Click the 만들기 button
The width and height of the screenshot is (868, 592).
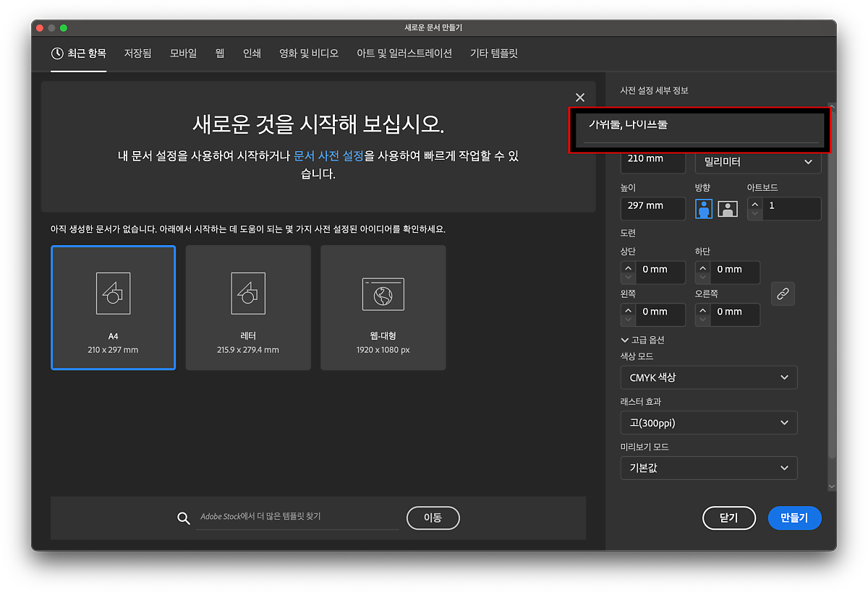coord(794,518)
